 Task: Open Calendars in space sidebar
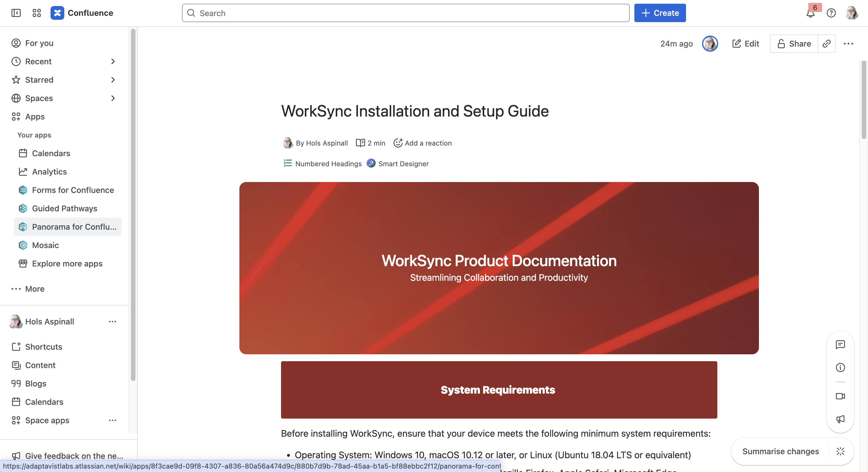pyautogui.click(x=64, y=402)
